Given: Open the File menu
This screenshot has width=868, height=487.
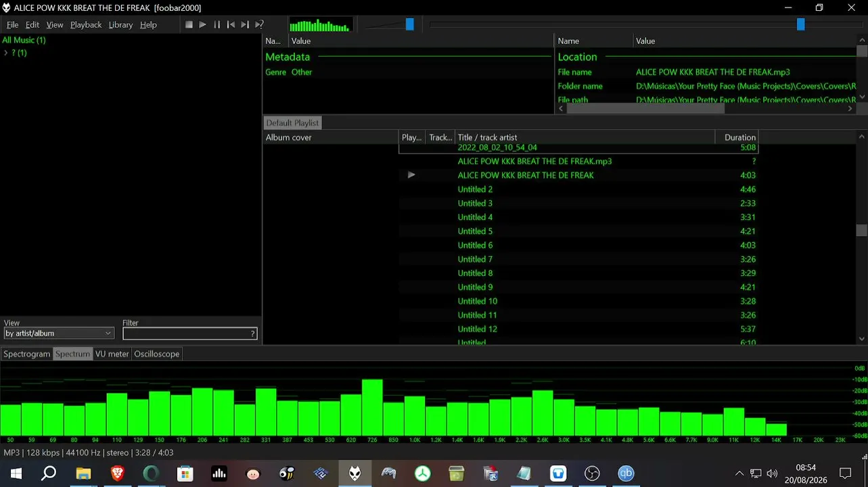Looking at the screenshot, I should tap(13, 25).
